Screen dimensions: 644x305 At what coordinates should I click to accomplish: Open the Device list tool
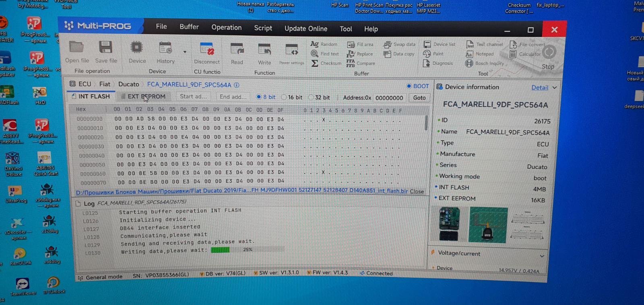(x=440, y=44)
